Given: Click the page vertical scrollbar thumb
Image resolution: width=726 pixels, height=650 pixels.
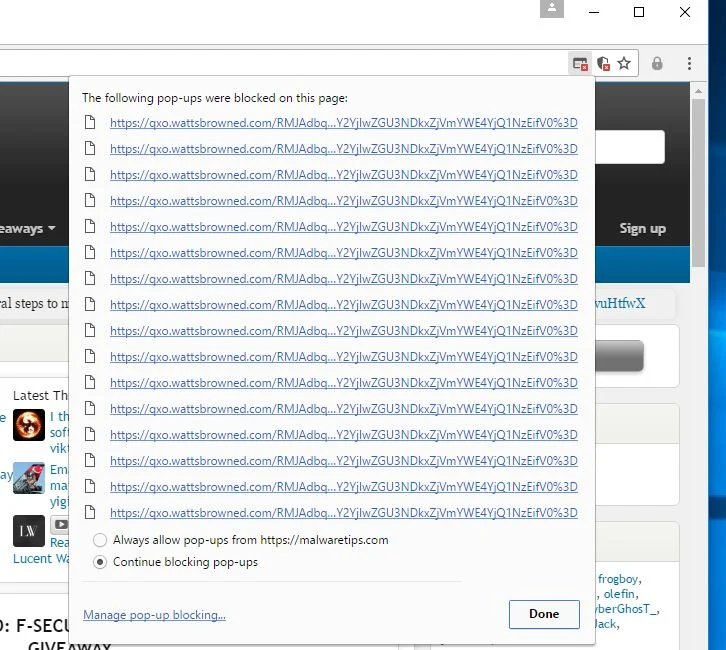Looking at the screenshot, I should (x=698, y=182).
